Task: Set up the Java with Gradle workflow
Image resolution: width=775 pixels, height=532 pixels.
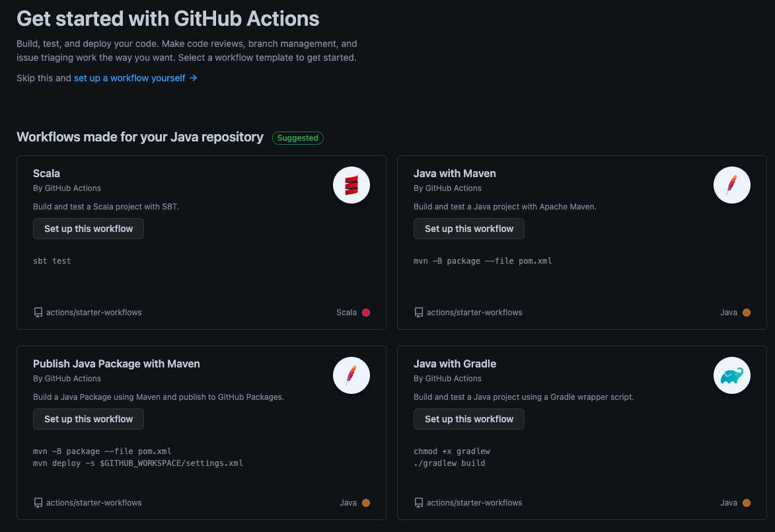Action: (469, 419)
